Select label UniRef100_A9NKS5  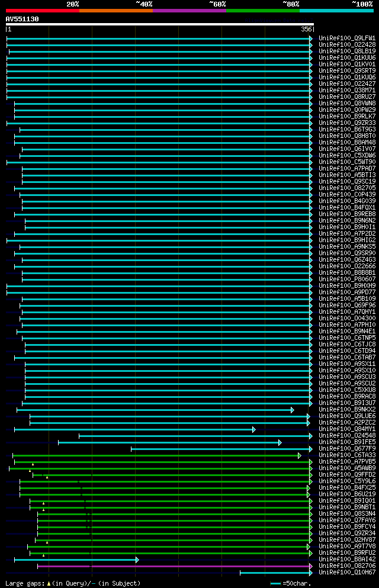[347, 246]
